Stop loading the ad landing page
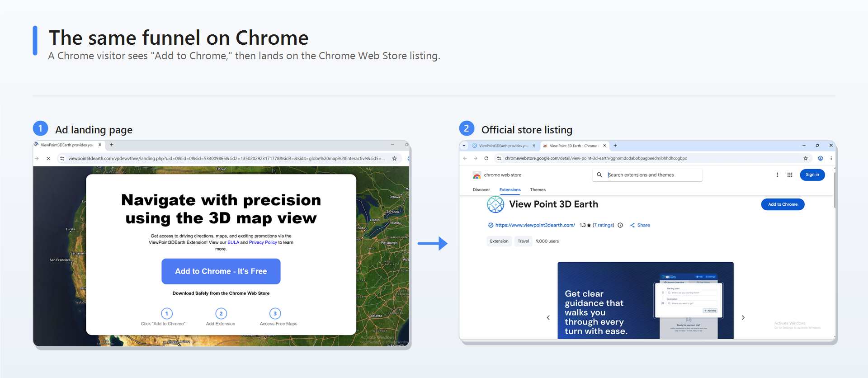The width and height of the screenshot is (868, 378). click(48, 159)
